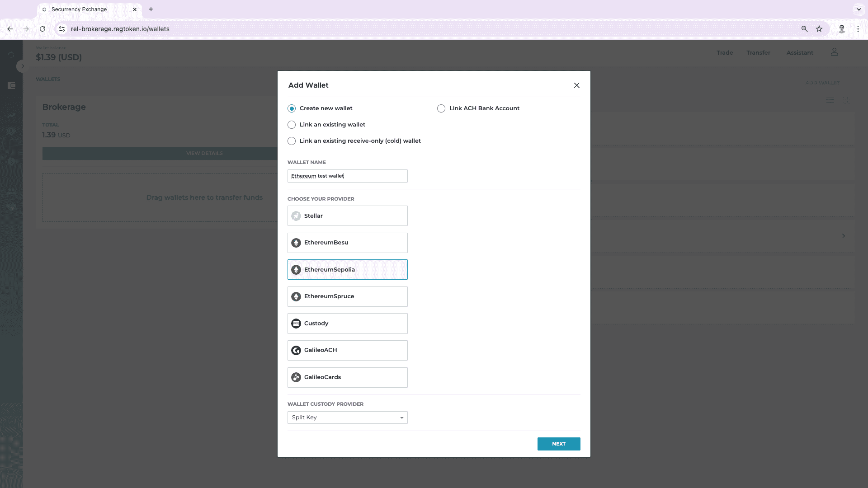Close the Securrency Exchange tab
This screenshot has height=488, width=868.
pyautogui.click(x=135, y=9)
